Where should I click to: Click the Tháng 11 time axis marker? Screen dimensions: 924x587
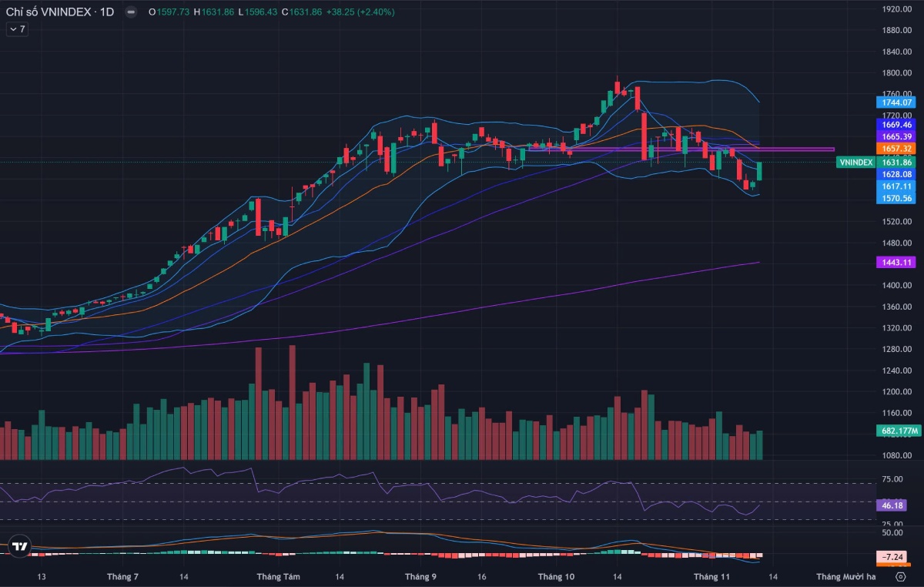[x=711, y=576]
